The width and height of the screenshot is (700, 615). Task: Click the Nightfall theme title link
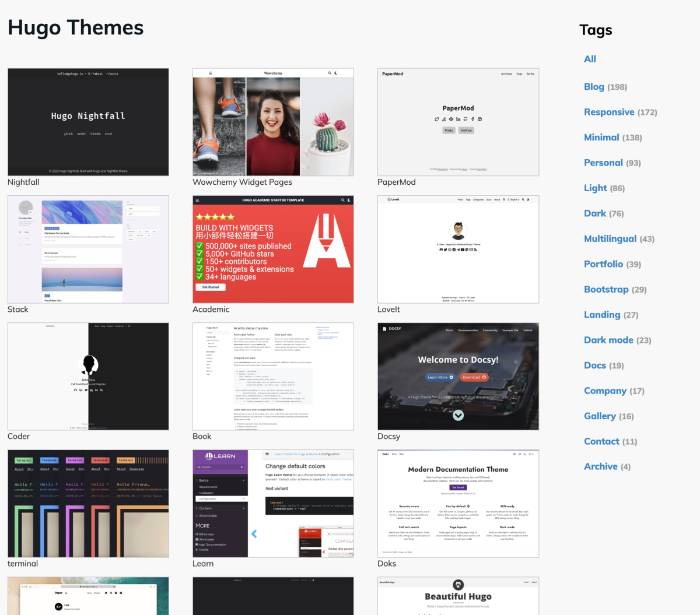[23, 182]
